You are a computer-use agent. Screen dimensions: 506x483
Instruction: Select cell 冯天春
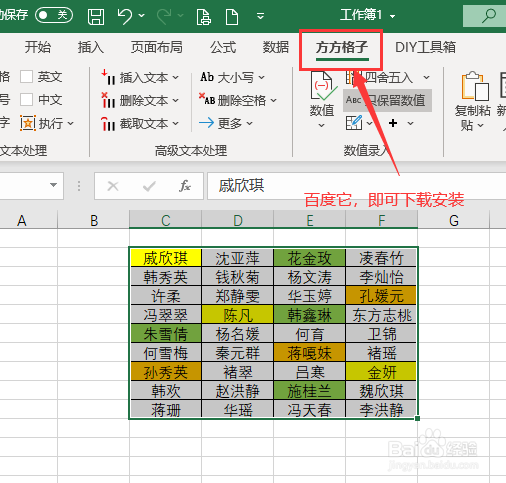pyautogui.click(x=310, y=410)
